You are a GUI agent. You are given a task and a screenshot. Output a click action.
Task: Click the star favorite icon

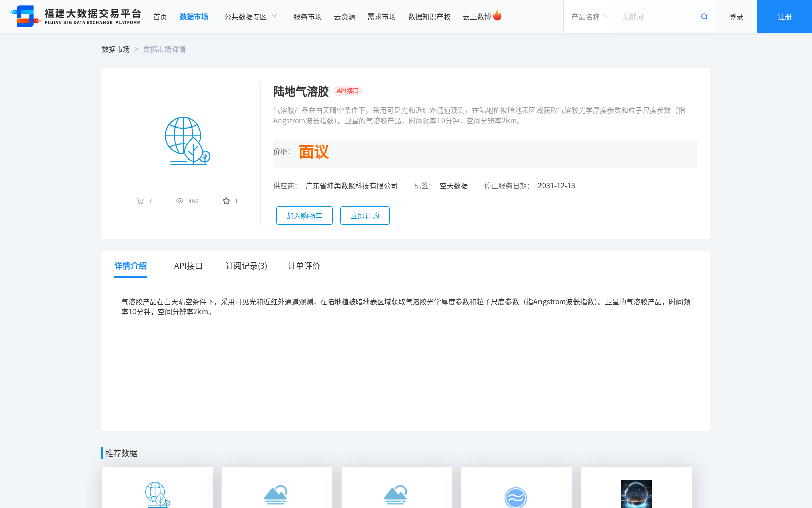click(226, 201)
